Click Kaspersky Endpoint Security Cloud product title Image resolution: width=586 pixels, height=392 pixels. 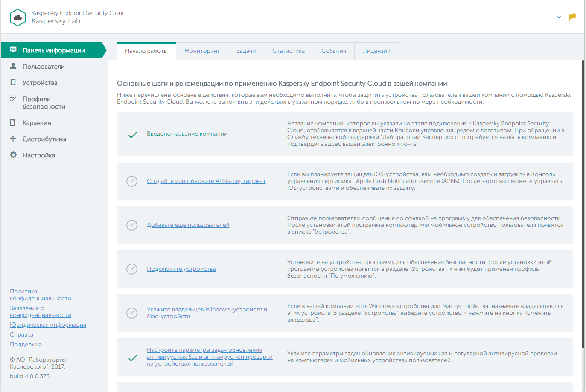click(x=79, y=13)
